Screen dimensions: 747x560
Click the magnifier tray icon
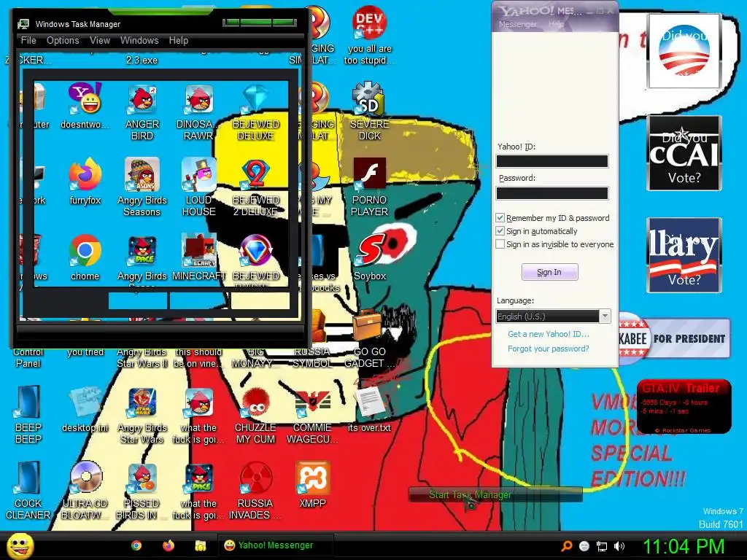coord(566,546)
